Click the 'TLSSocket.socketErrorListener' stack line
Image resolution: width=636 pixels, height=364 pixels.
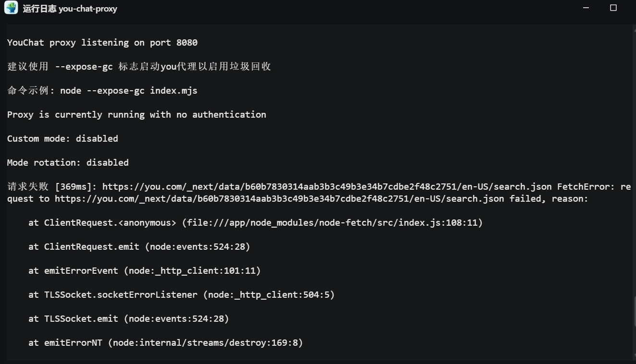click(181, 295)
